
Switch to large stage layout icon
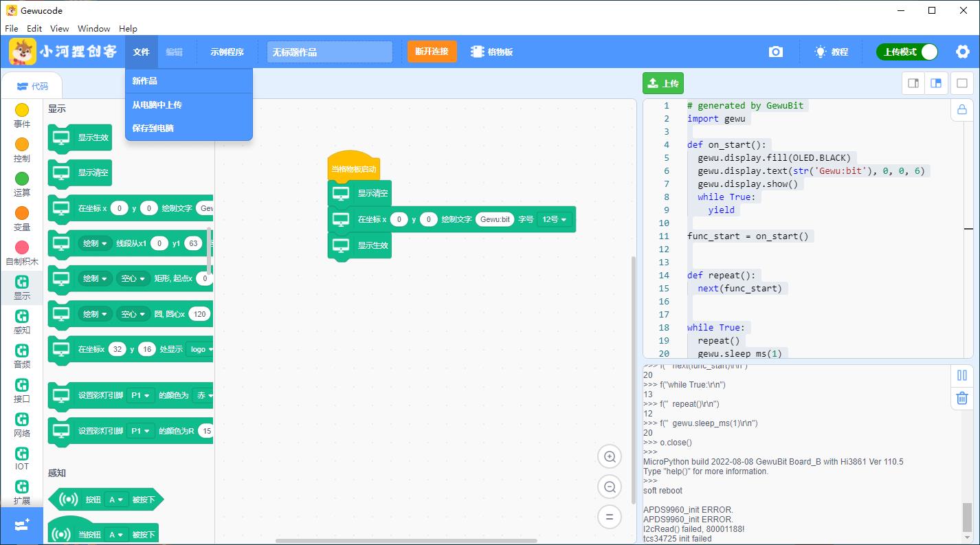point(936,83)
